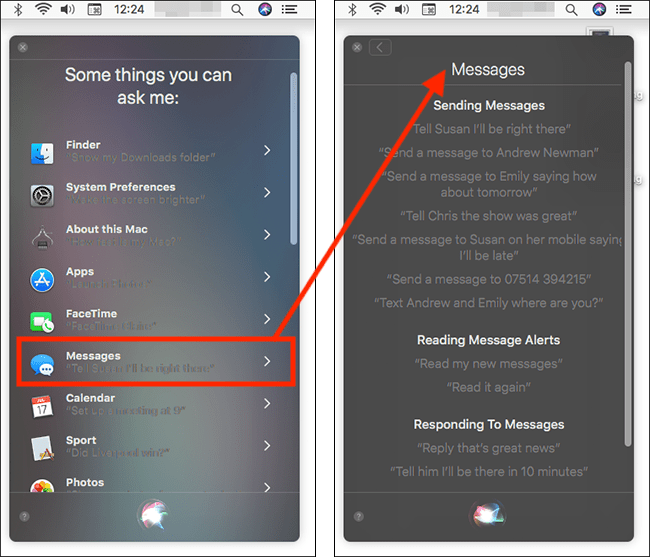Close the left Siri panel
The image size is (650, 557).
[x=23, y=47]
